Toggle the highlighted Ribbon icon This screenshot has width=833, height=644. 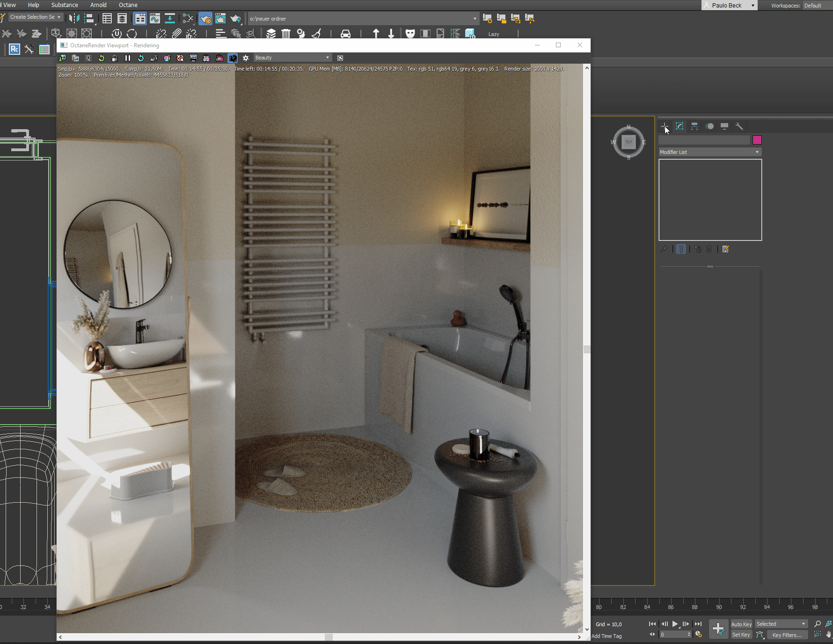tap(140, 18)
